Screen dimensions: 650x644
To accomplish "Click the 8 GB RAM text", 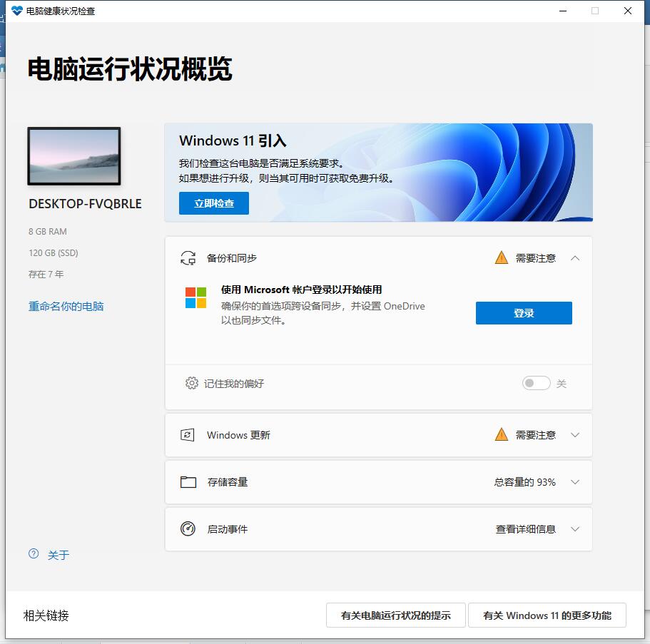I will click(x=48, y=232).
